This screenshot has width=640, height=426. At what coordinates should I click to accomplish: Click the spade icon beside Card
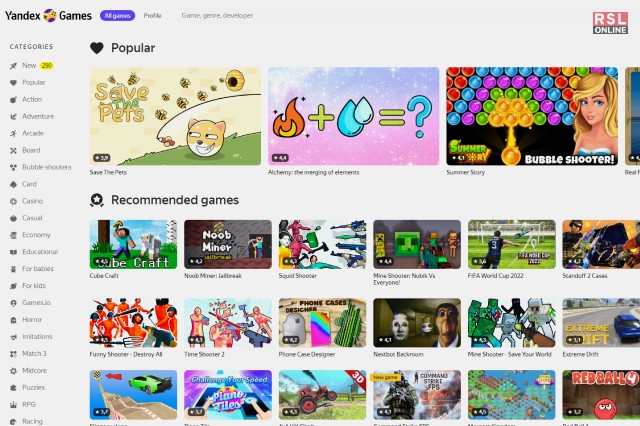(x=13, y=184)
